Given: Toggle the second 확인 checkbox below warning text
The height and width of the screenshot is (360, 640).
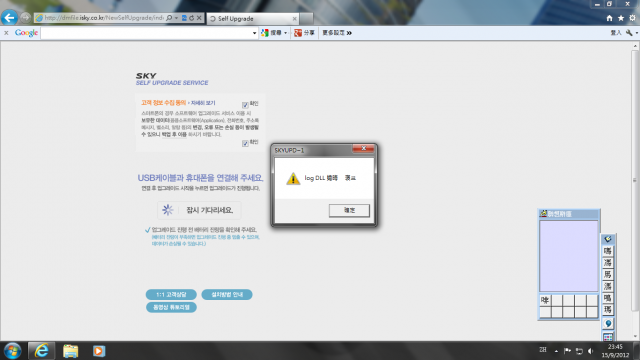Looking at the screenshot, I should [x=245, y=143].
